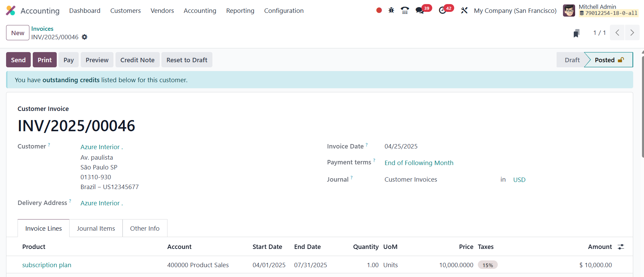Click the Credit Note button

137,60
